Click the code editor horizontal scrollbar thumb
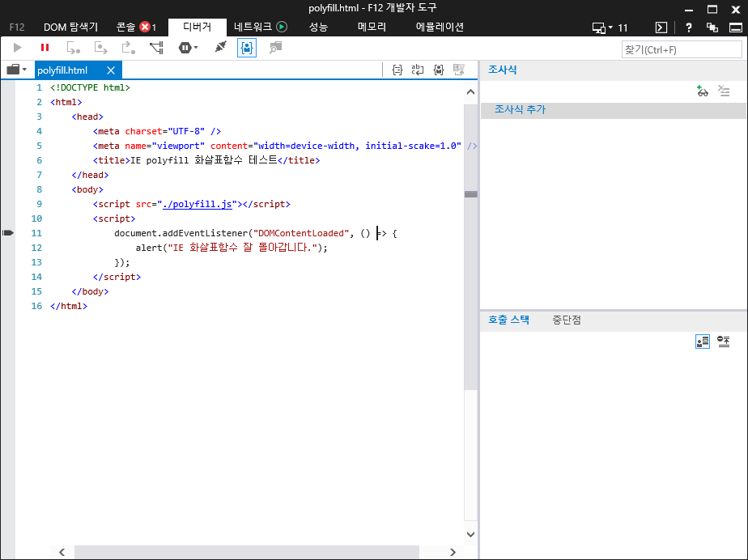This screenshot has width=748, height=560. tap(247, 552)
